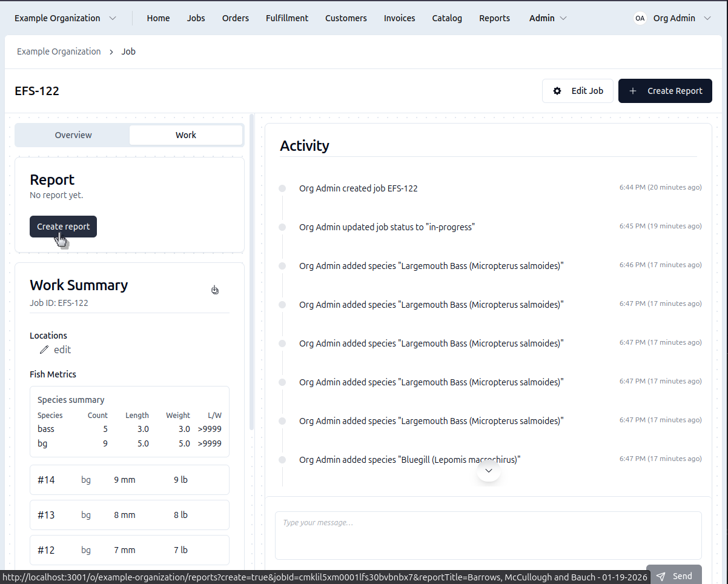The width and height of the screenshot is (728, 584).
Task: Click the left panel vertical scrollbar
Action: click(x=251, y=273)
